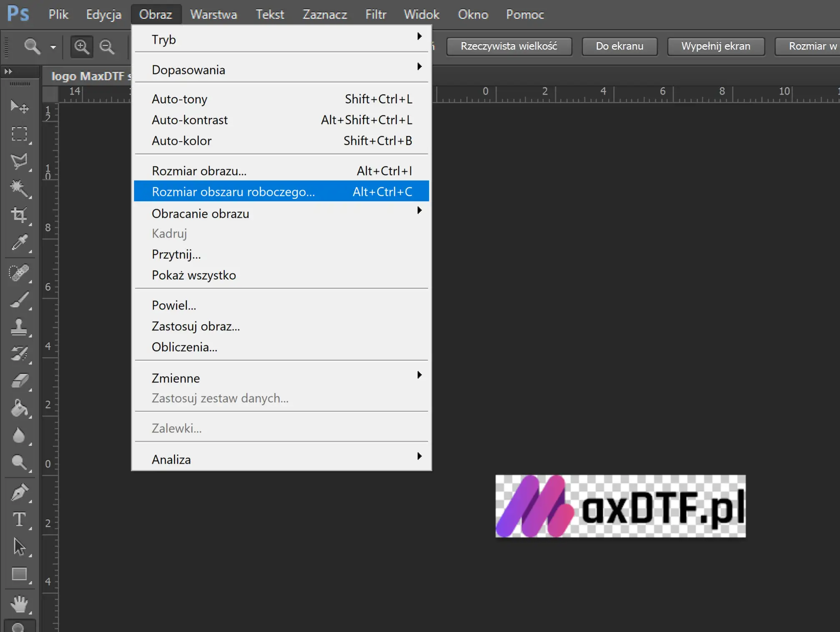Select the Move tool

click(19, 107)
